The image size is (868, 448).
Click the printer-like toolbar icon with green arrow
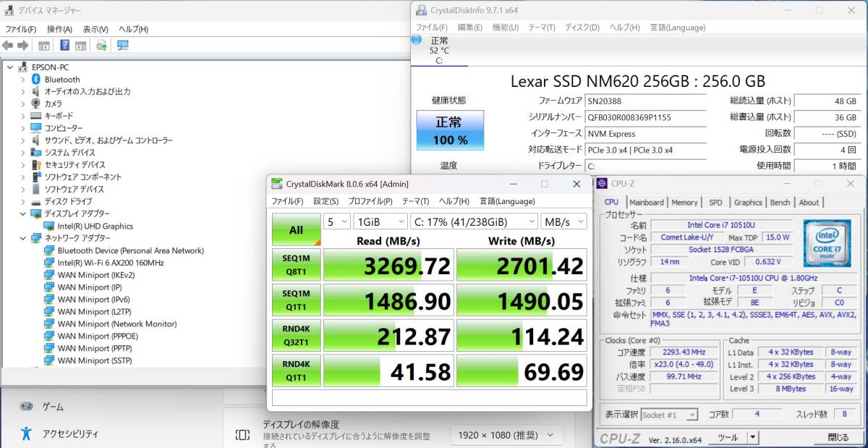102,46
